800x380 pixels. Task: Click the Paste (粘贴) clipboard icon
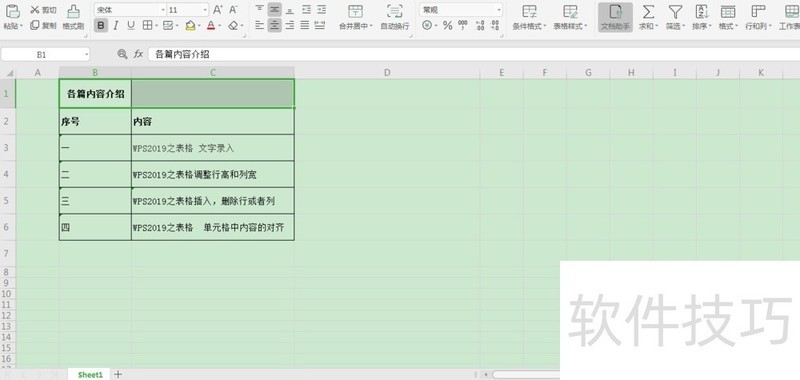13,11
